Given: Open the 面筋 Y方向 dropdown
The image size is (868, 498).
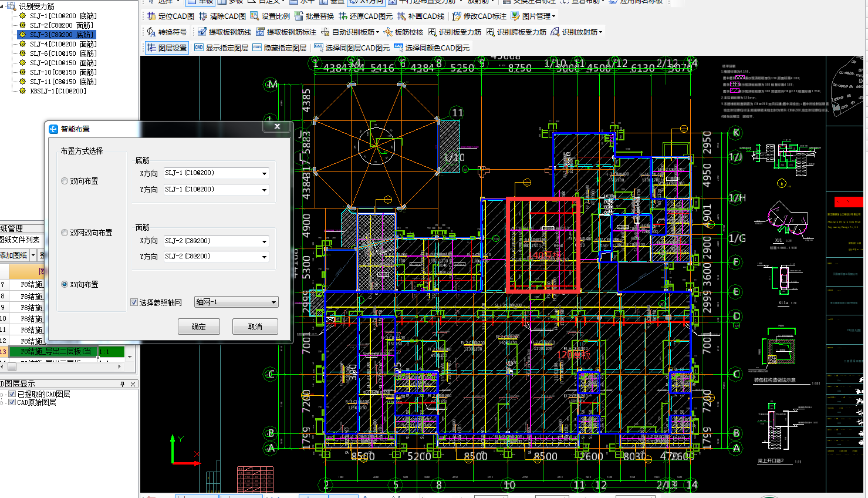Looking at the screenshot, I should pos(264,257).
